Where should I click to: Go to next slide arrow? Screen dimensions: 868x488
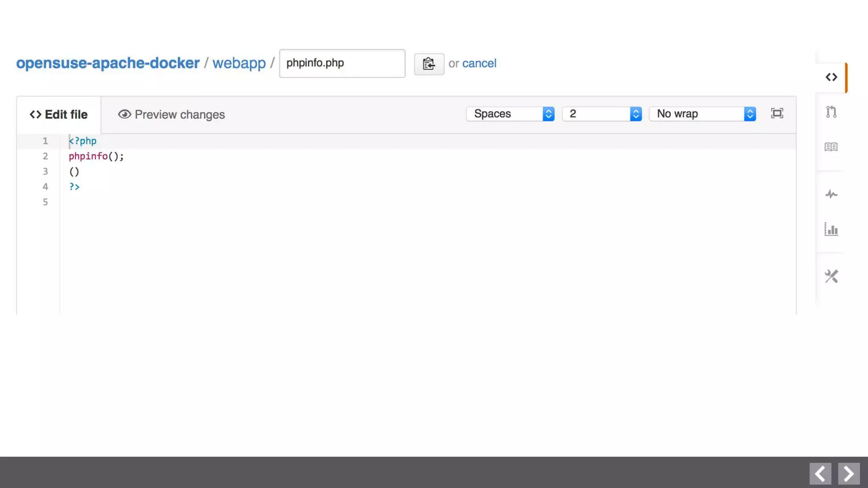pos(849,473)
